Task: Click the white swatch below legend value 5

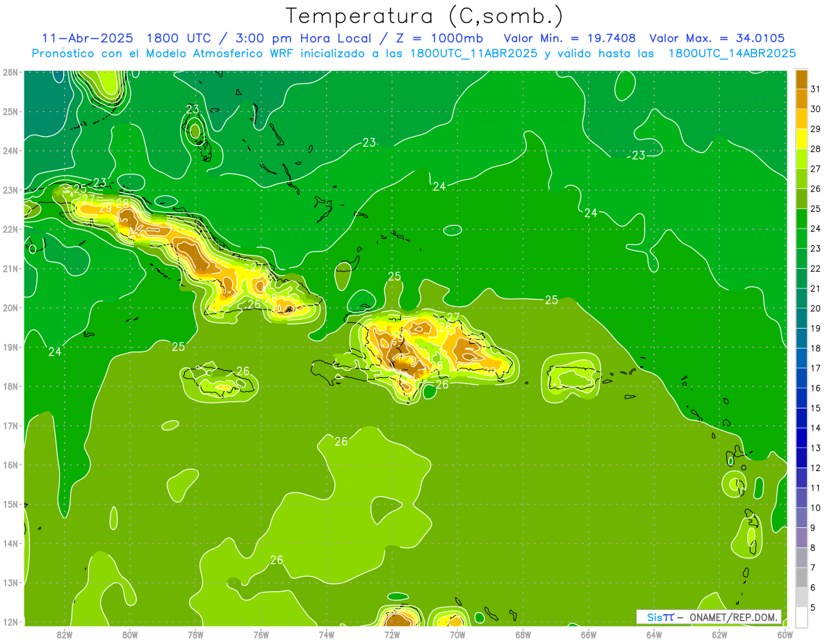Action: point(801,617)
